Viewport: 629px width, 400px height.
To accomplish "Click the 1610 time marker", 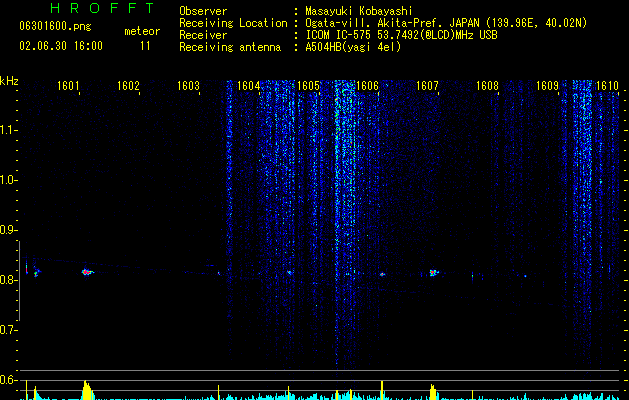I will (x=607, y=85).
